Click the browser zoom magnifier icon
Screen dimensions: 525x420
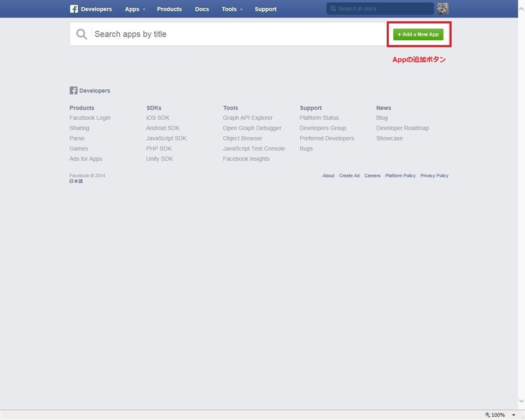tap(487, 415)
